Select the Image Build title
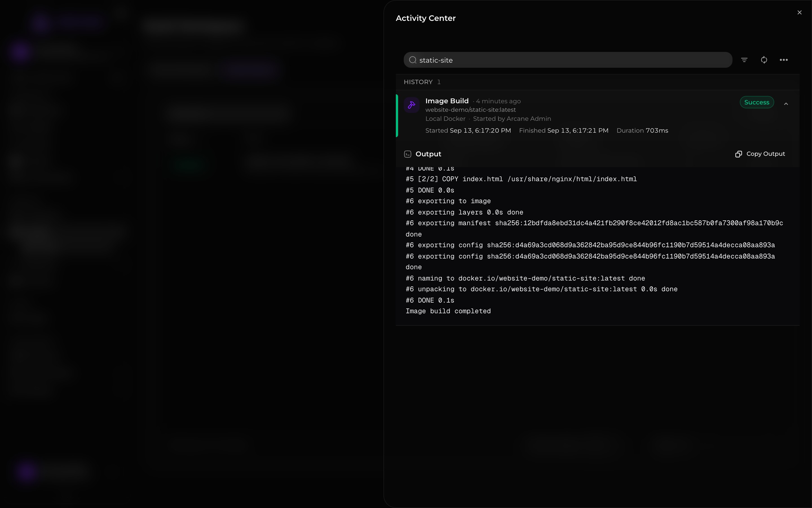 pos(447,101)
